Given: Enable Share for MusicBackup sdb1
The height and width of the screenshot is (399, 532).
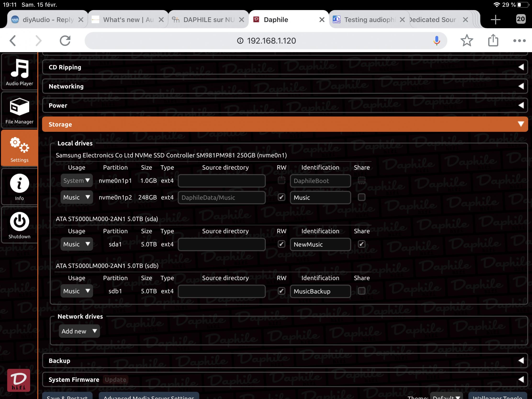Looking at the screenshot, I should point(361,291).
